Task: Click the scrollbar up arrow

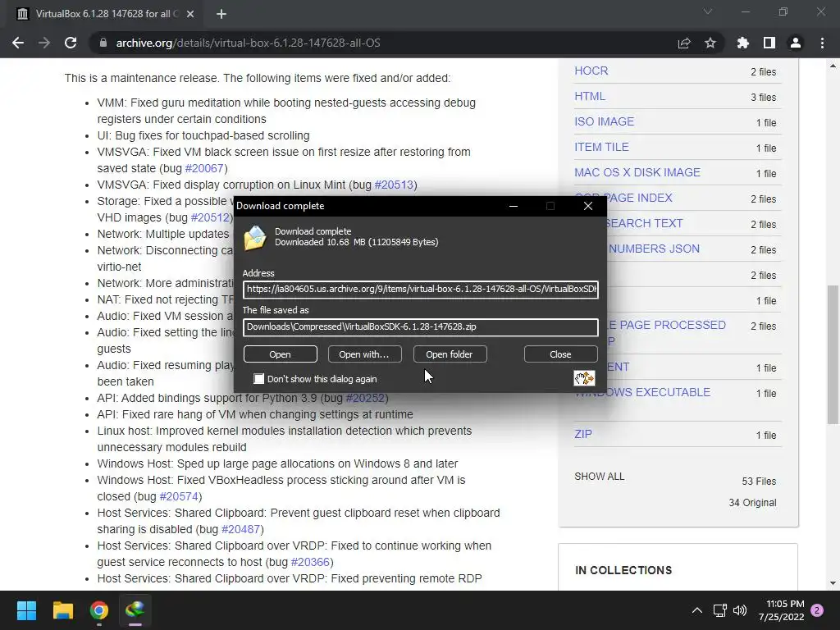Action: pos(833,66)
